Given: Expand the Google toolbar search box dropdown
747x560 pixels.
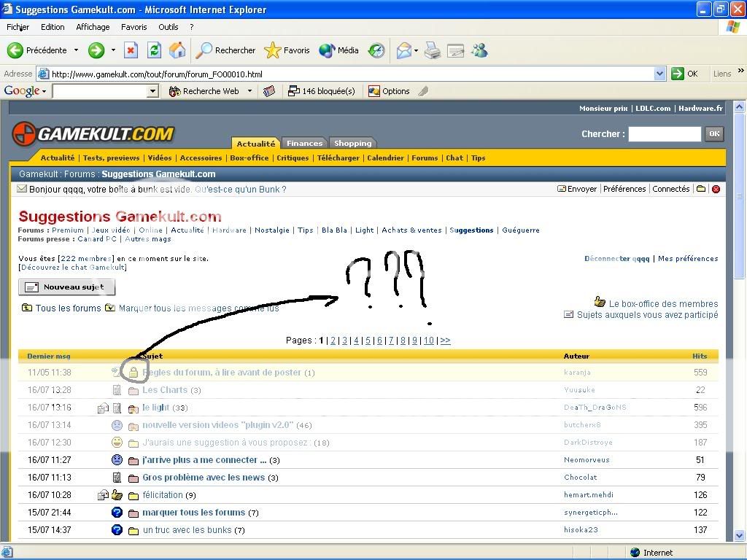Looking at the screenshot, I should [x=152, y=91].
